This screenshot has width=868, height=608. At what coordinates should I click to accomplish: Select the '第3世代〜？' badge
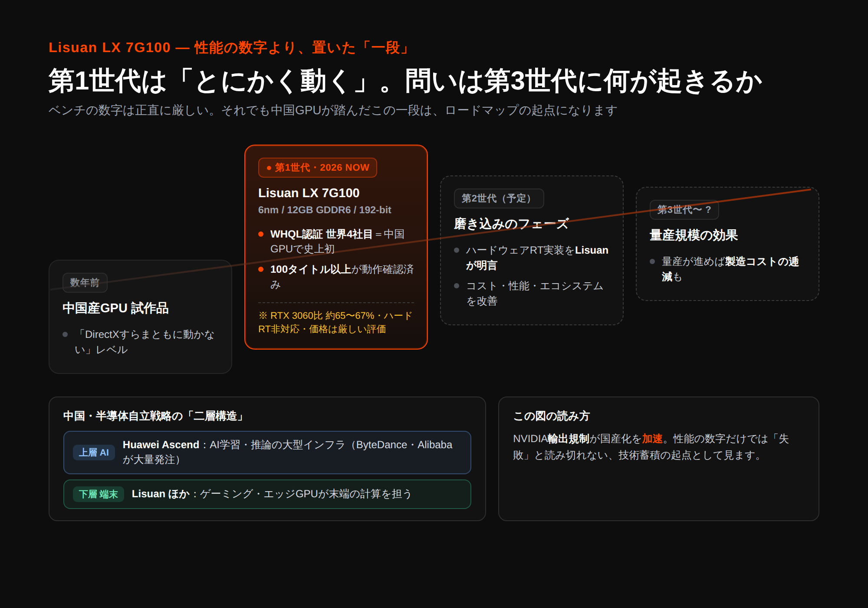pos(684,210)
